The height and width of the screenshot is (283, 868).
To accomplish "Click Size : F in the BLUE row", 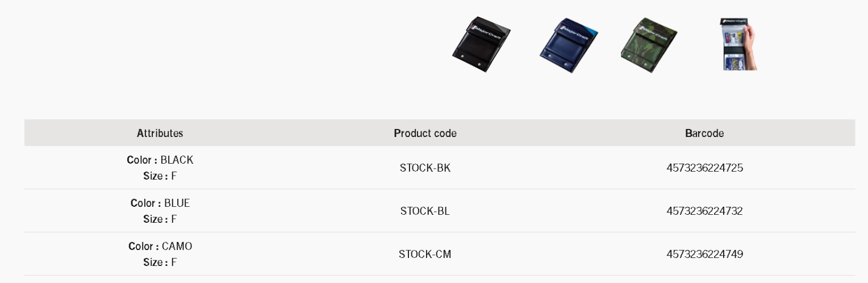I will click(x=160, y=219).
